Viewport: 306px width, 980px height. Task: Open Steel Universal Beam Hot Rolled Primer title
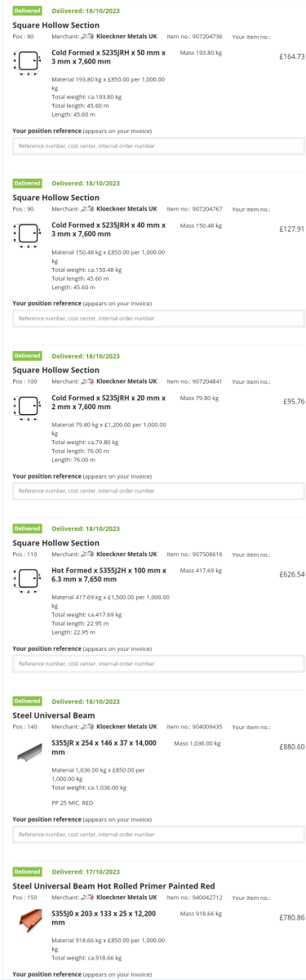click(113, 885)
